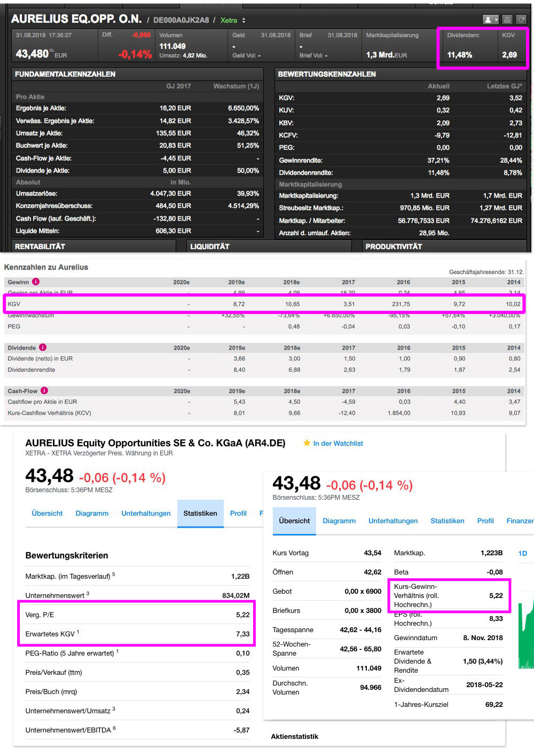534x756 pixels.
Task: Click the Tagesspanne 42,62 - 44,16 value
Action: tap(360, 630)
